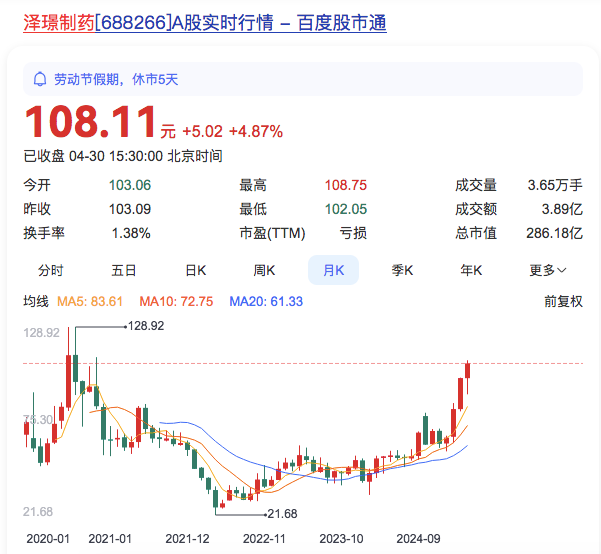The width and height of the screenshot is (601, 554).
Task: Switch to the 分时 chart tab
Action: pos(50,270)
